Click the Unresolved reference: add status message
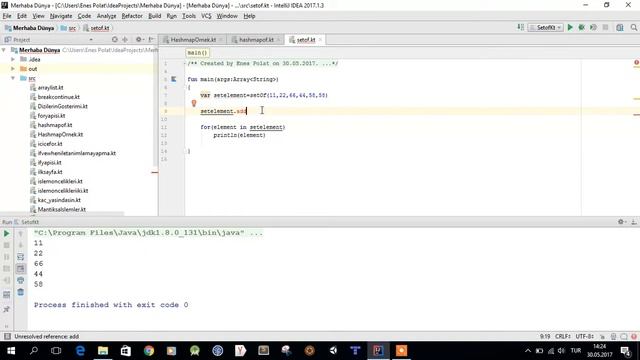Screen dimensions: 640x360 click(47, 336)
